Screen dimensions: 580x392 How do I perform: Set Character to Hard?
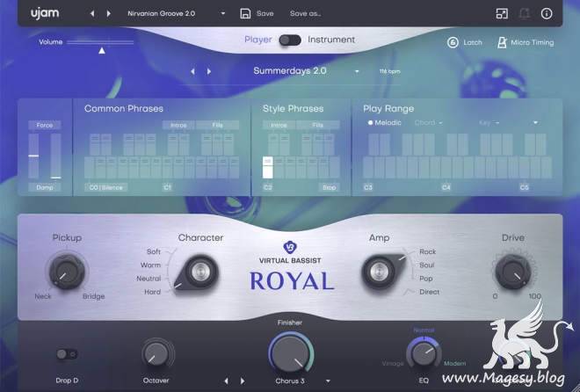click(152, 292)
